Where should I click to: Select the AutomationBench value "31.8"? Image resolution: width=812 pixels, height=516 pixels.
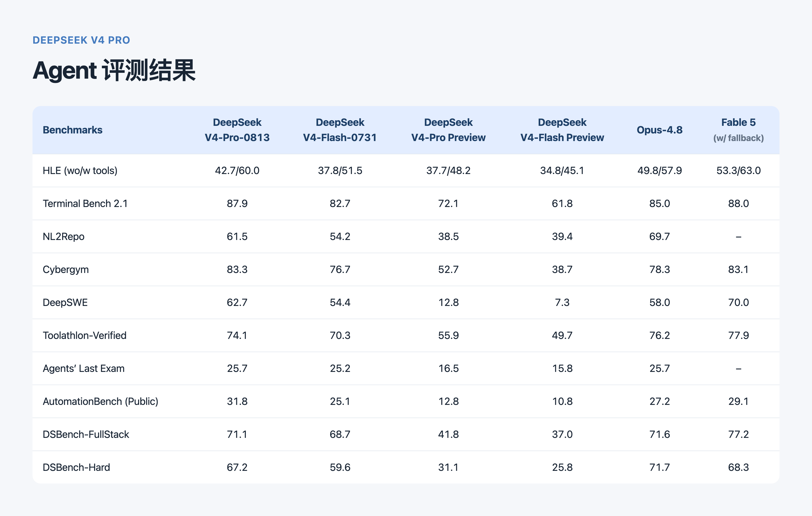(x=237, y=401)
